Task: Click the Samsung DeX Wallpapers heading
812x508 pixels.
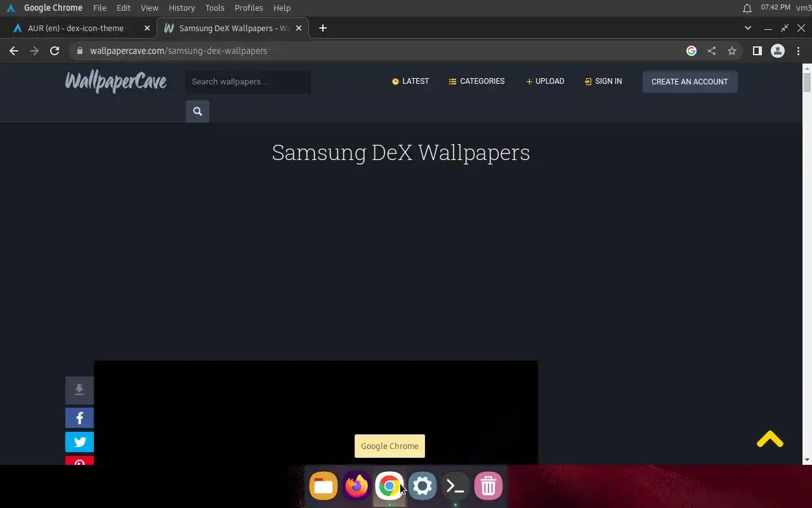Action: 401,152
